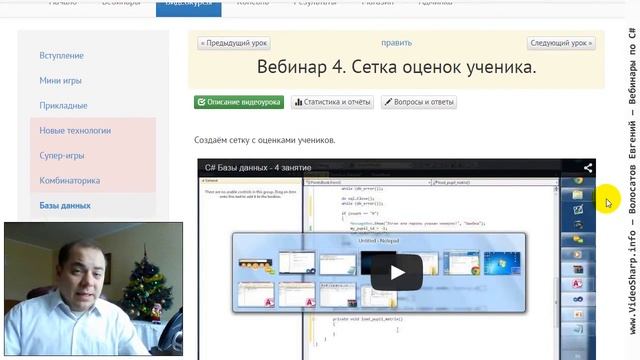Go to Следующий урок

(561, 43)
